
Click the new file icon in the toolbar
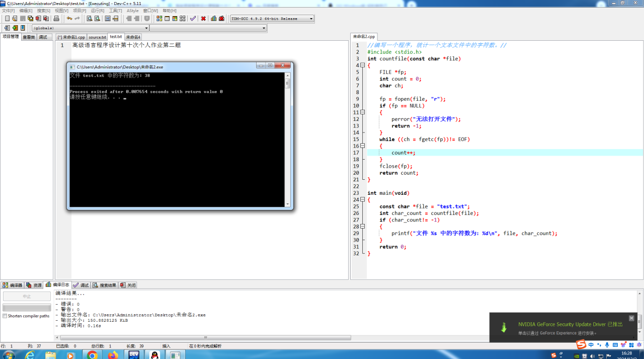point(7,19)
